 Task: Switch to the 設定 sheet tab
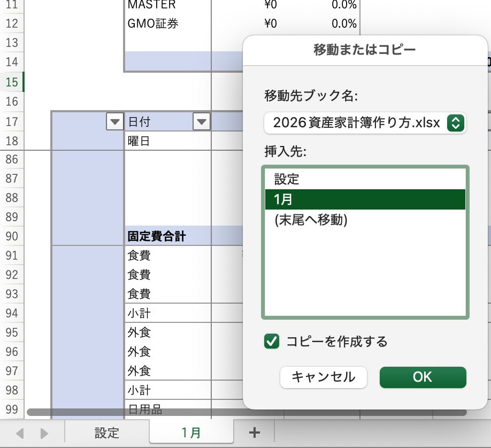[x=106, y=432]
